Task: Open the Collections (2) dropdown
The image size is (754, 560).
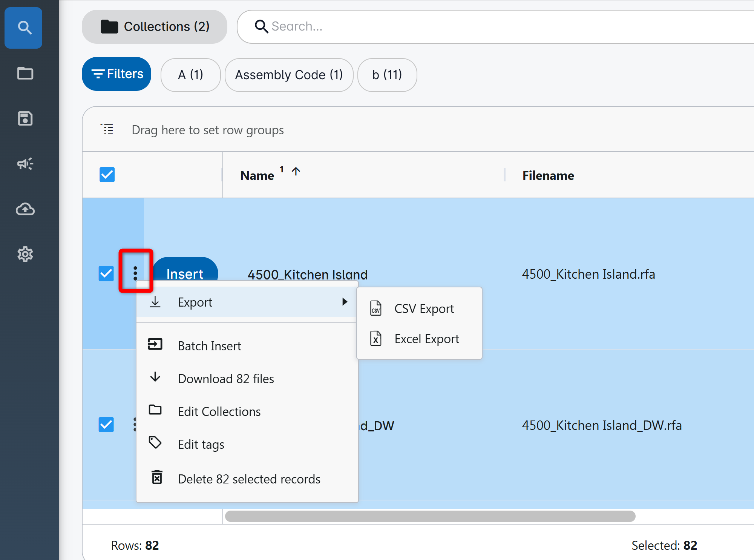Action: pos(155,27)
